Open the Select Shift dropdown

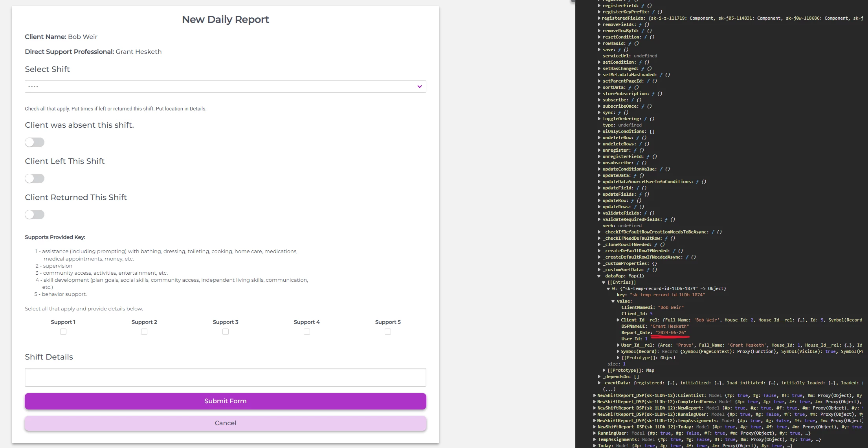[225, 86]
